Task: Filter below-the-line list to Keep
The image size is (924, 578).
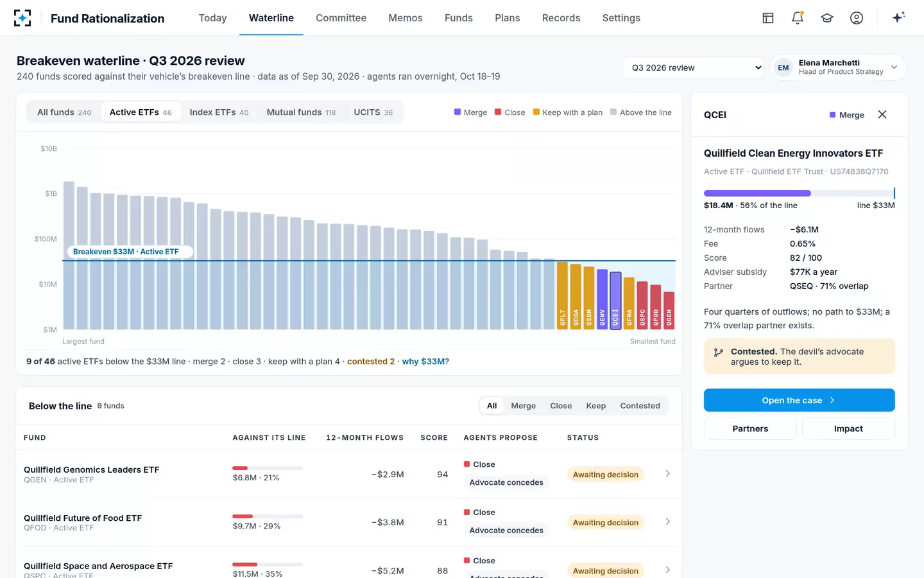Action: [x=595, y=406]
